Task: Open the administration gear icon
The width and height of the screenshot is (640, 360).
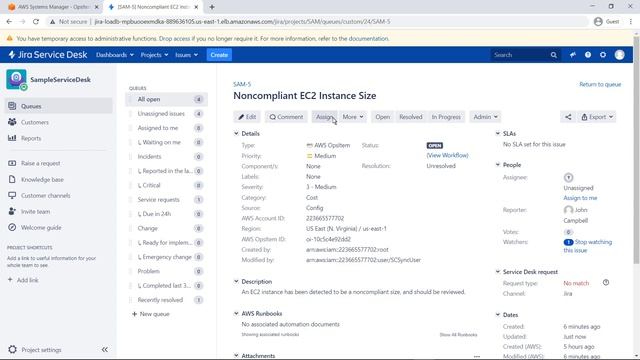Action: click(x=603, y=55)
